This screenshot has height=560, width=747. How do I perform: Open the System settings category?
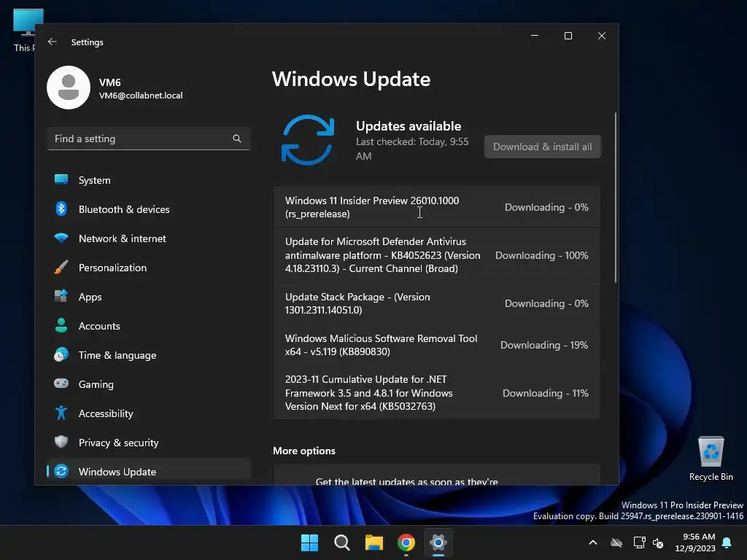149,180
